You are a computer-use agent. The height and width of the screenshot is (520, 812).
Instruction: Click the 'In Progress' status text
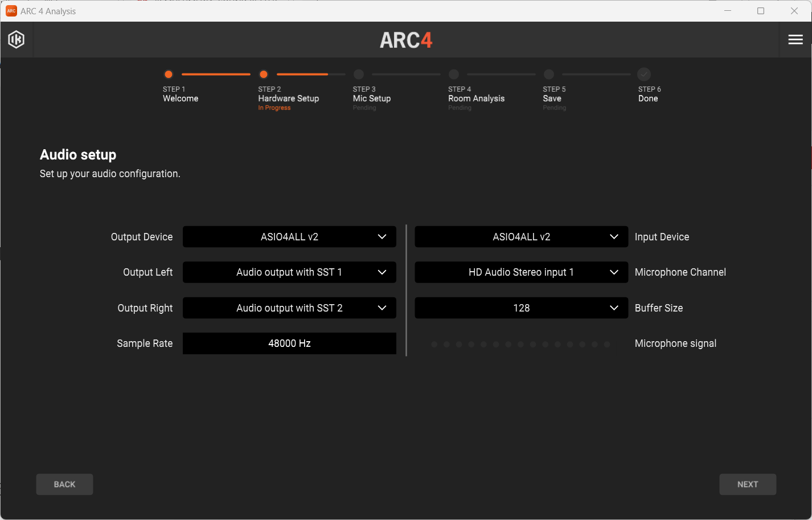(x=274, y=108)
